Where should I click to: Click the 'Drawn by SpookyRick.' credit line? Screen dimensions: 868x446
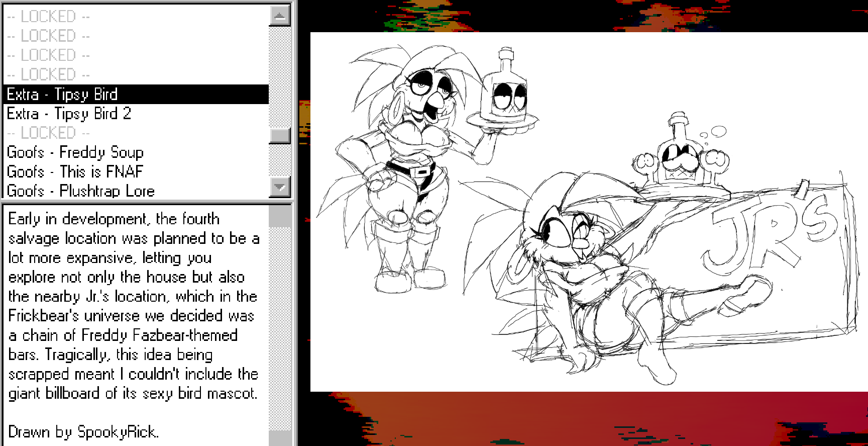[x=84, y=432]
